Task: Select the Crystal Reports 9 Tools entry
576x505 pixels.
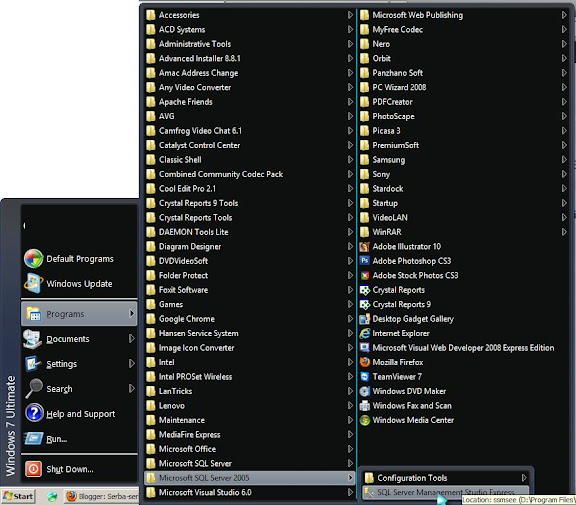Action: (249, 203)
